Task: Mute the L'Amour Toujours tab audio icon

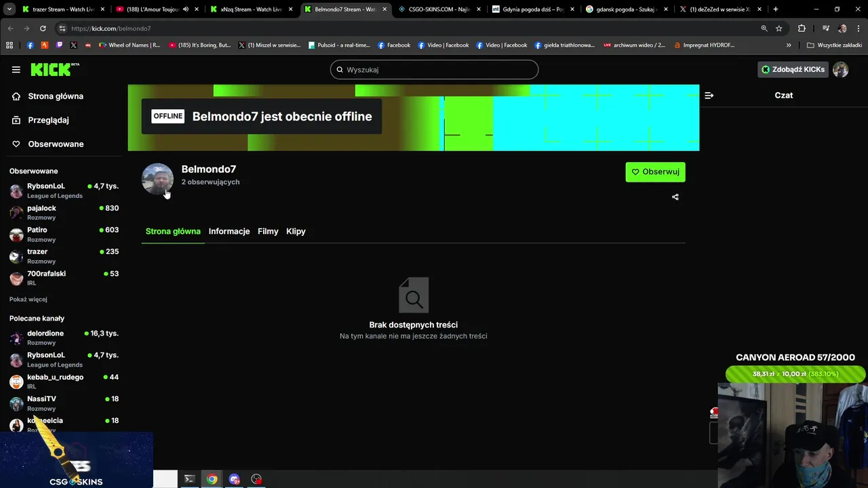Action: tap(185, 9)
